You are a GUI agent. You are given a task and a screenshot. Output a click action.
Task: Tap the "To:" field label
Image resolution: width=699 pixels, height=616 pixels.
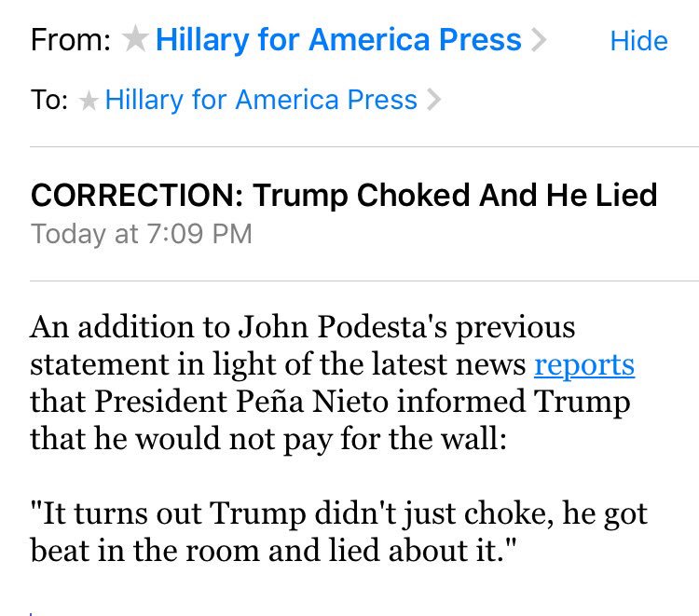49,100
